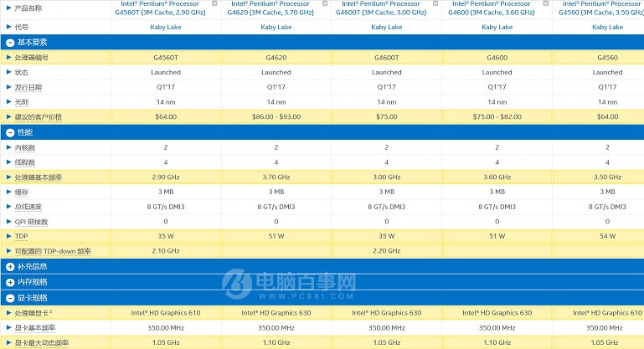
Task: Click the arrow beside 线程数
Action: click(x=8, y=162)
